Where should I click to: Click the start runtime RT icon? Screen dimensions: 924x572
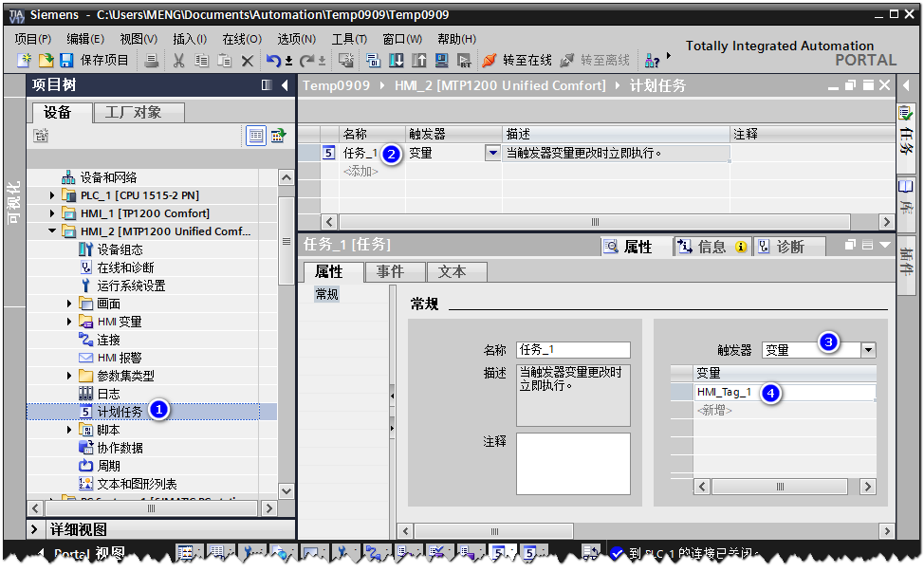pyautogui.click(x=464, y=60)
